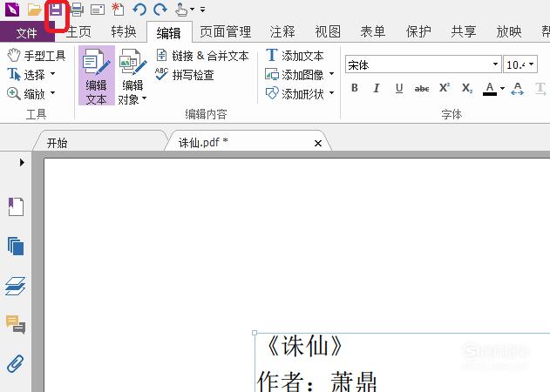
Task: Expand the 缩放 dropdown arrow
Action: (52, 93)
